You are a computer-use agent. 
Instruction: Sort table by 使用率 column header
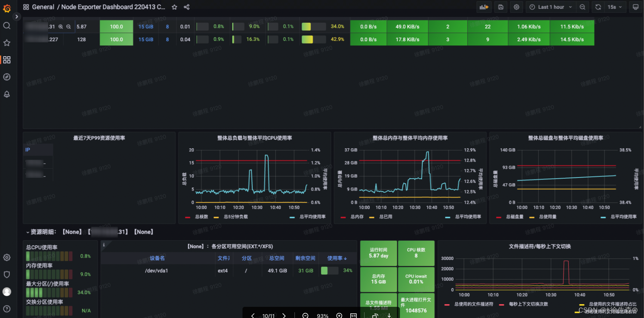click(337, 258)
